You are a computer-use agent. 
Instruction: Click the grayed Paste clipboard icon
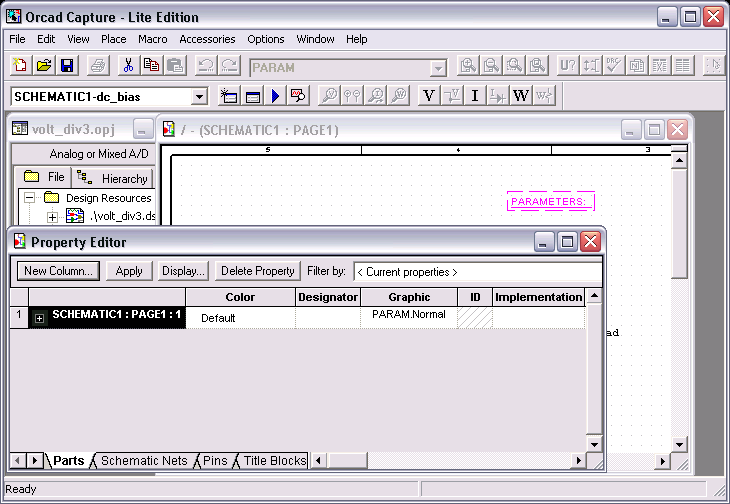(175, 66)
